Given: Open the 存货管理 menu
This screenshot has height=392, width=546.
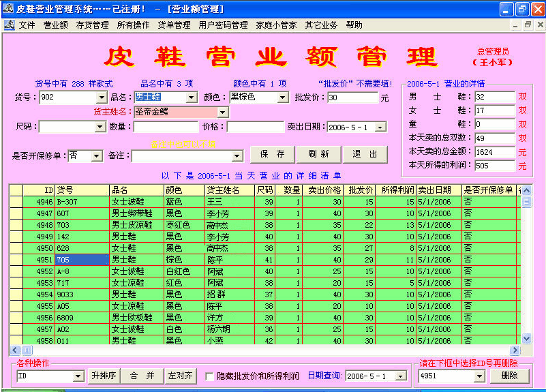Looking at the screenshot, I should [92, 25].
